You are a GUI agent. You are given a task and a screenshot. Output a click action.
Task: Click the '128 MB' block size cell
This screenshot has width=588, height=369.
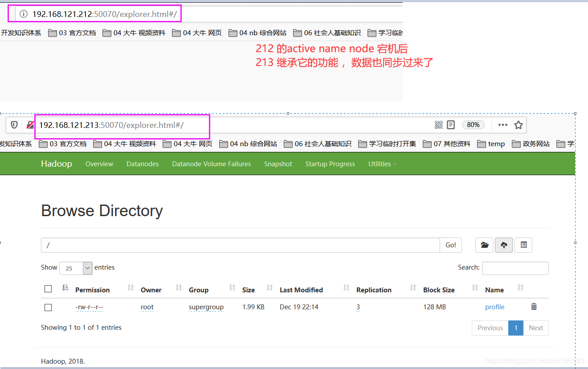tap(434, 307)
